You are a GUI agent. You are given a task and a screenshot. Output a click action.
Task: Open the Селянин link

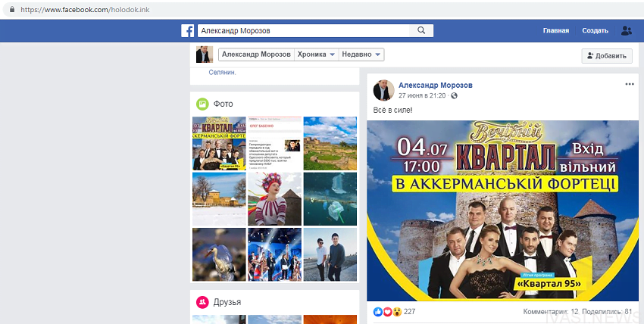(x=222, y=73)
